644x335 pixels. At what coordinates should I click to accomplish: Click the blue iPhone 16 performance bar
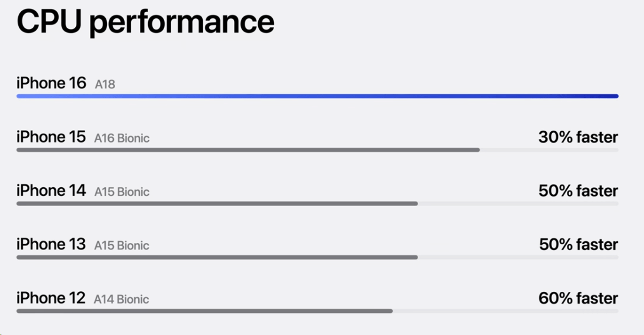[x=317, y=96]
